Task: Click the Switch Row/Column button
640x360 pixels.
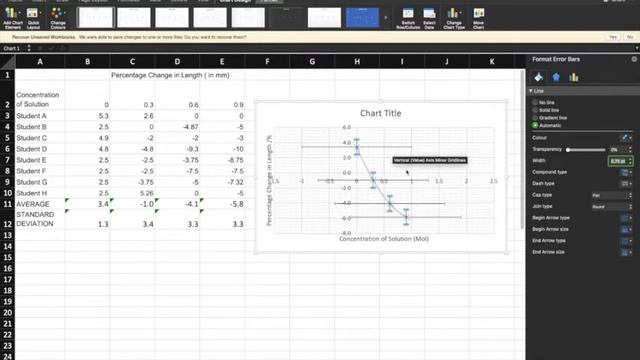Action: [408, 18]
